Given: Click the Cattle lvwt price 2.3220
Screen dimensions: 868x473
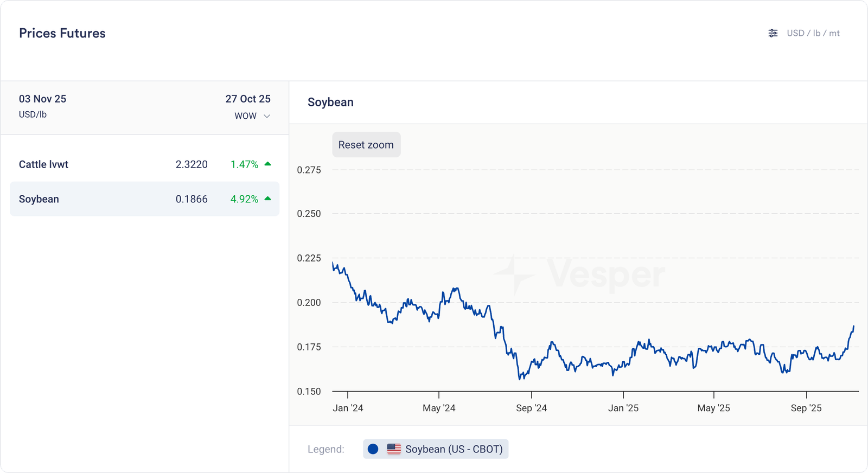Looking at the screenshot, I should point(192,164).
